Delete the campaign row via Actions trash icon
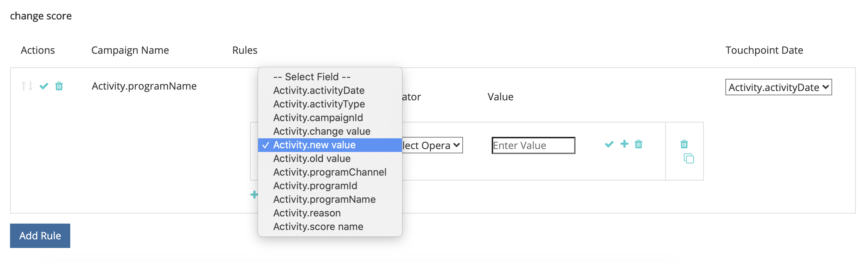The height and width of the screenshot is (263, 868). click(x=59, y=86)
